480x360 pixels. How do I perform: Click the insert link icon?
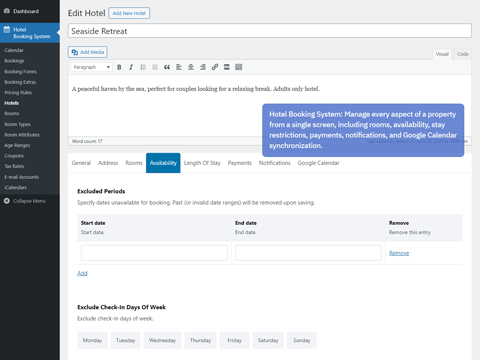(x=215, y=67)
